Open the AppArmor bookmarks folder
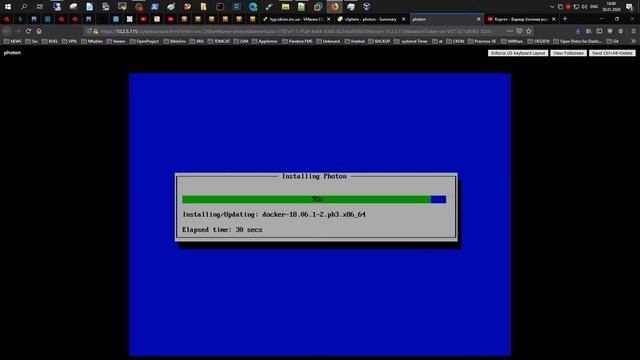 pyautogui.click(x=265, y=41)
